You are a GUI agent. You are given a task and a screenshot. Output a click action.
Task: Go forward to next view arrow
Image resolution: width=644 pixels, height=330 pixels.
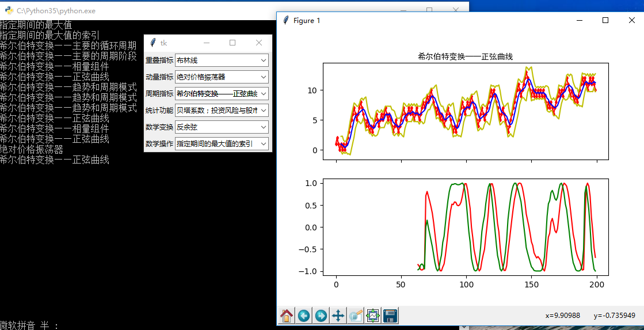pos(321,316)
